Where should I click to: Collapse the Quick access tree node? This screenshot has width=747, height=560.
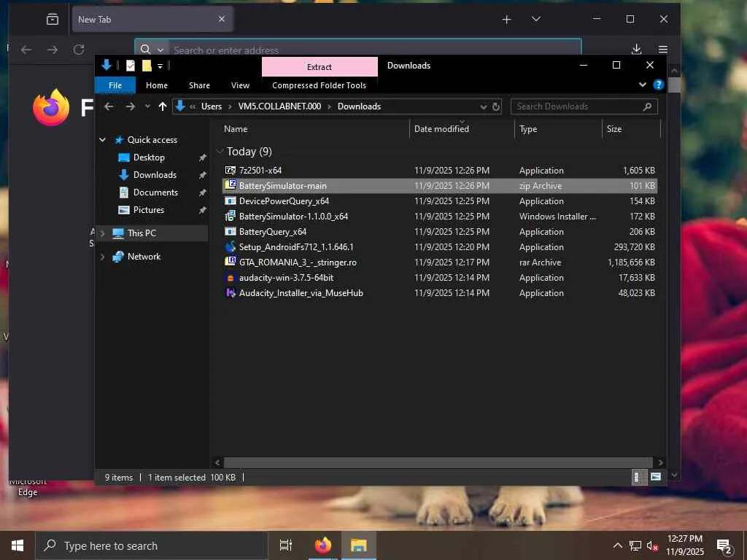102,139
